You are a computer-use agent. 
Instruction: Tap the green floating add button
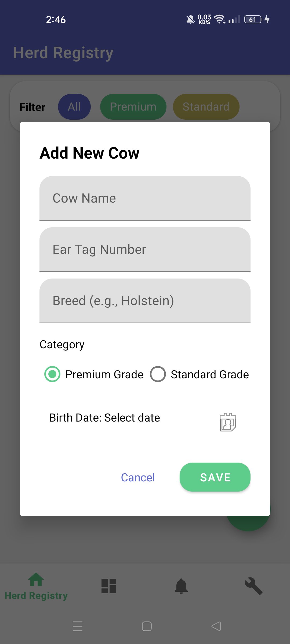point(248,523)
